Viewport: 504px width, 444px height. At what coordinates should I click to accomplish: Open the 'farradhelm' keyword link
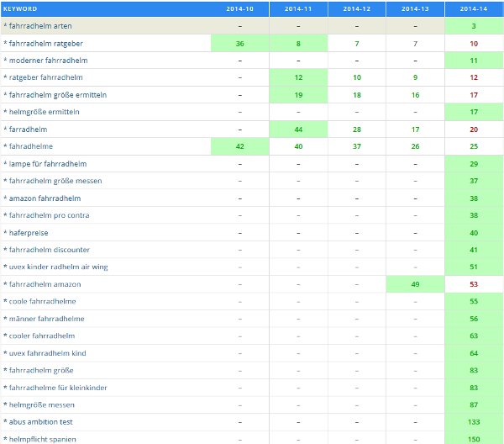click(x=30, y=129)
